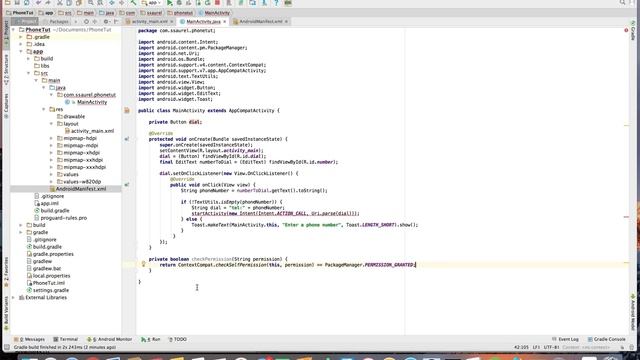
Task: Click the ssaurel breadcrumb in the navigation bar
Action: click(151, 13)
